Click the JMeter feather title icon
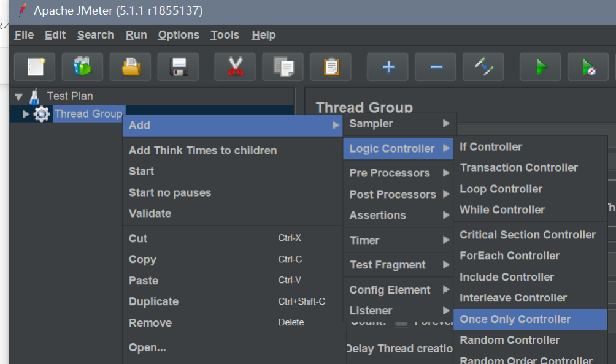The width and height of the screenshot is (616, 364). [x=22, y=10]
